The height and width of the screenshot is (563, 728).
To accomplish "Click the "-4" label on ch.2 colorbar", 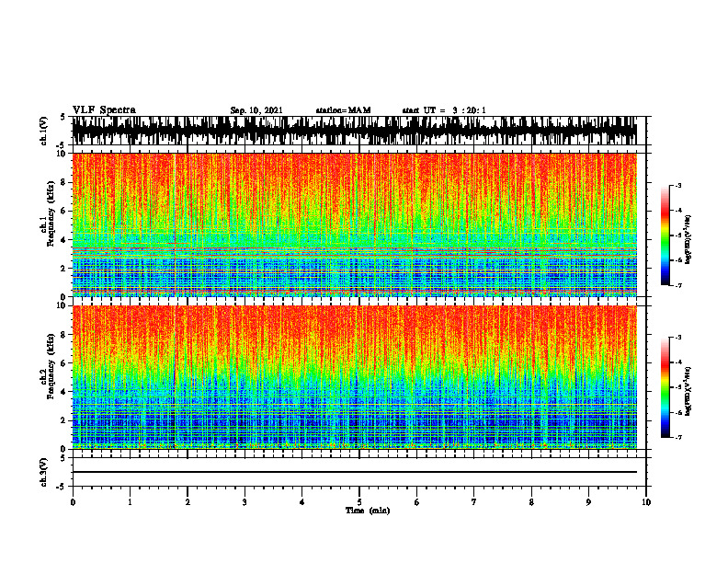I will click(x=678, y=362).
